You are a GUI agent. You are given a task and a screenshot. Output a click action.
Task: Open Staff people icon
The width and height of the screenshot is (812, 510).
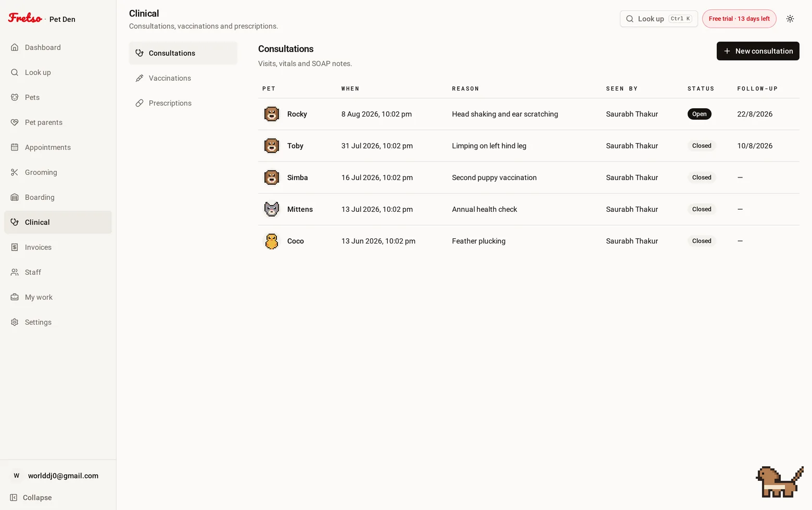[15, 272]
